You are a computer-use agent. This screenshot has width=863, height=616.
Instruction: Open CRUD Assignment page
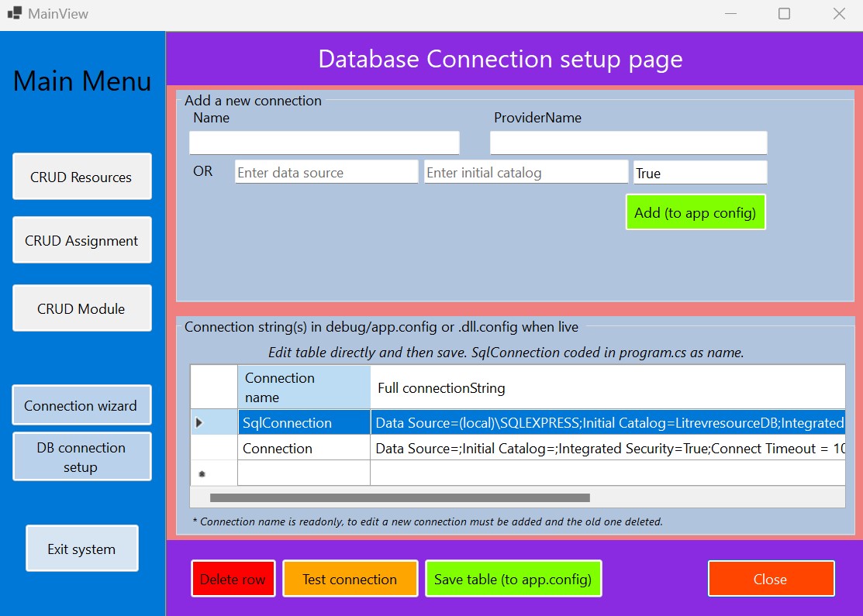pos(81,240)
